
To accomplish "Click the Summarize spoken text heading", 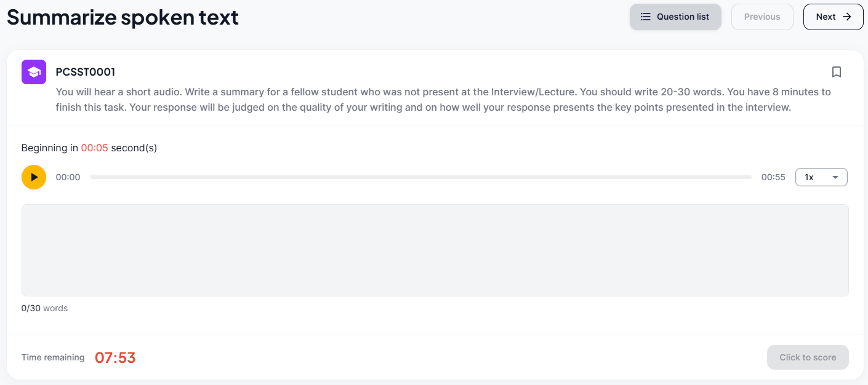I will 123,17.
